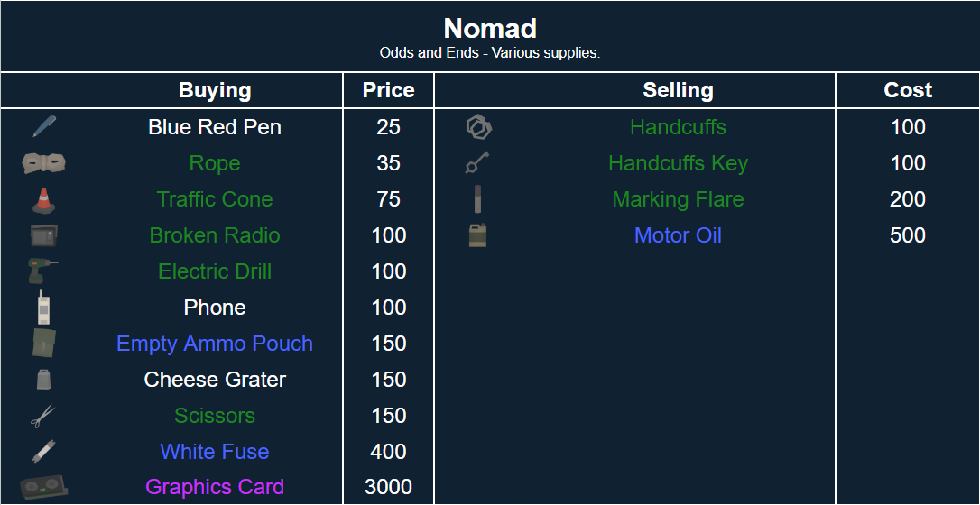Screen dimensions: 980x505
Task: Open the Motor Oil link
Action: click(678, 235)
